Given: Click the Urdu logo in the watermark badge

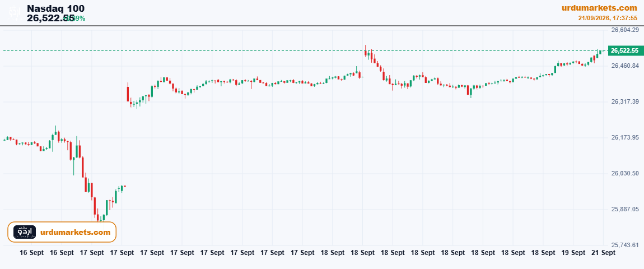Looking at the screenshot, I should (x=25, y=232).
